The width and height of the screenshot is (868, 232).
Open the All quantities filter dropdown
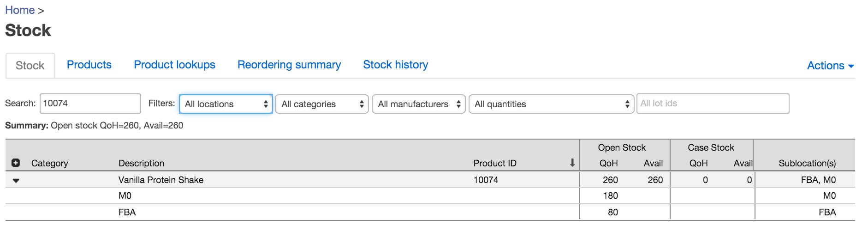click(x=552, y=104)
